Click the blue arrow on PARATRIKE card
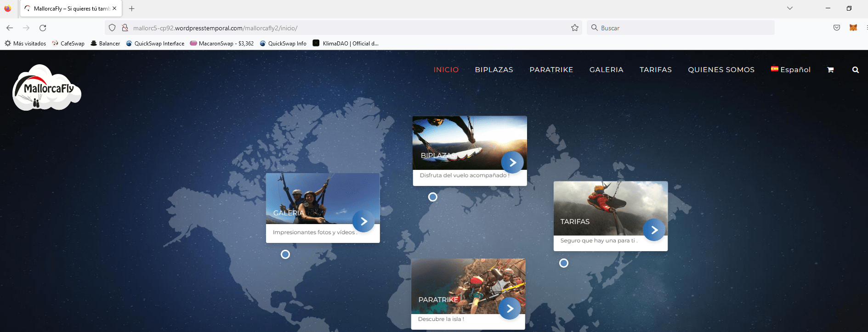This screenshot has width=868, height=332. click(510, 309)
